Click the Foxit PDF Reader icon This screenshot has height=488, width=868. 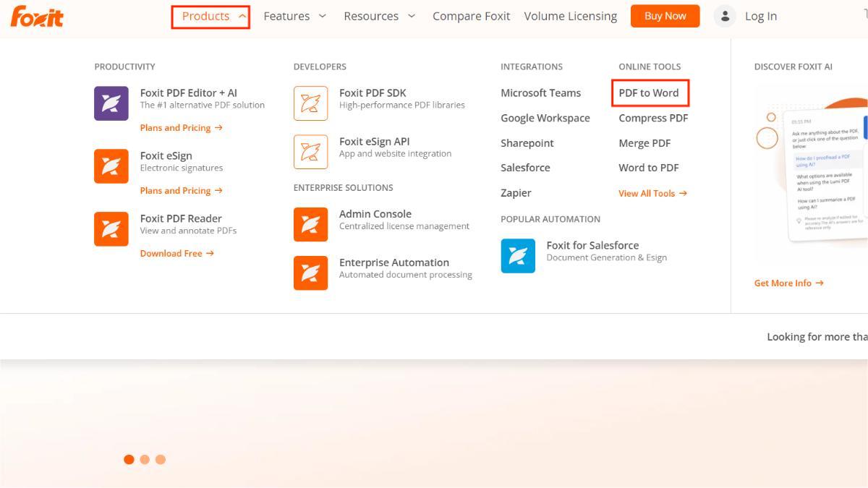pos(111,229)
